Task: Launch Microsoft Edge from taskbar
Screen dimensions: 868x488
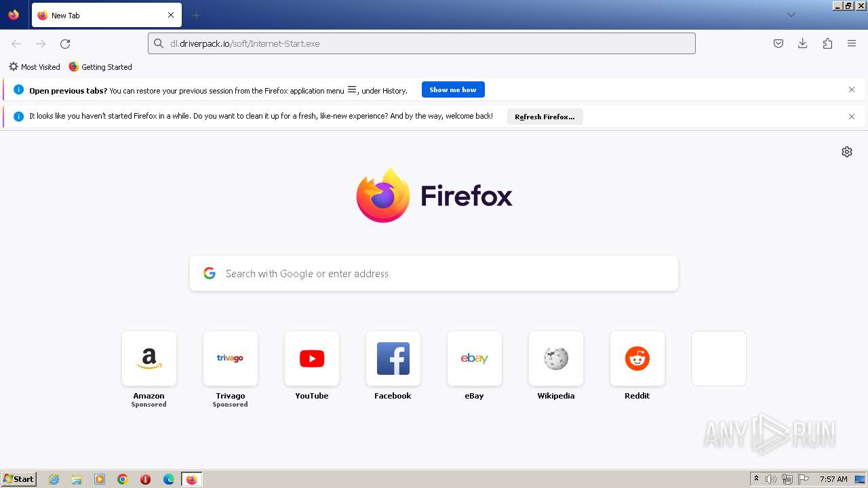Action: 169,479
